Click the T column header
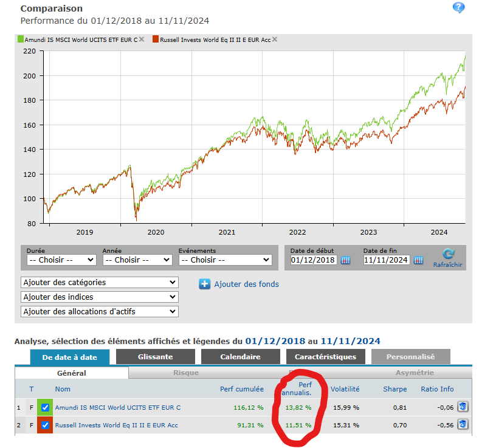 [x=32, y=389]
